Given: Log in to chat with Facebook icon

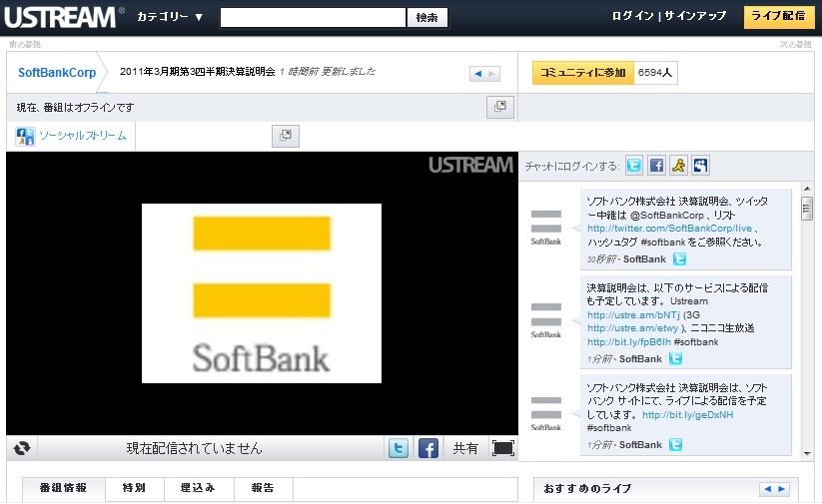Looking at the screenshot, I should pyautogui.click(x=656, y=166).
